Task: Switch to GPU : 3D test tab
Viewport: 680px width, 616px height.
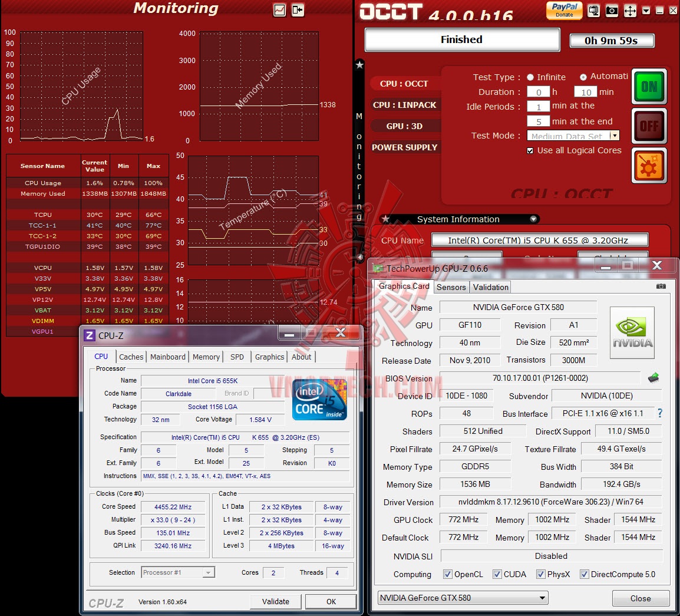Action: [x=404, y=126]
